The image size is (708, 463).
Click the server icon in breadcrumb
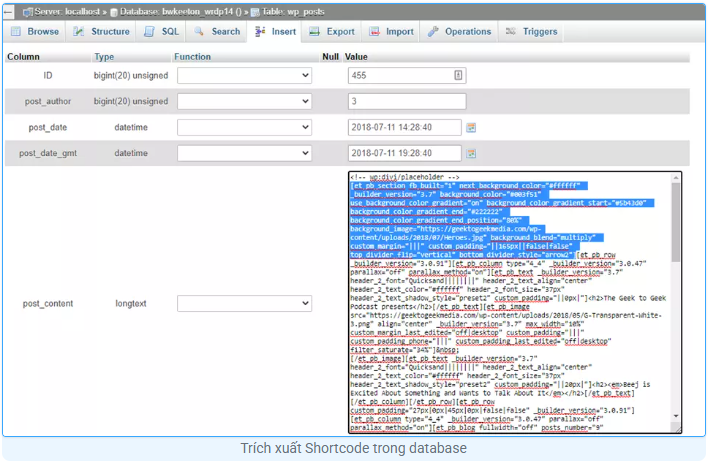pos(28,12)
